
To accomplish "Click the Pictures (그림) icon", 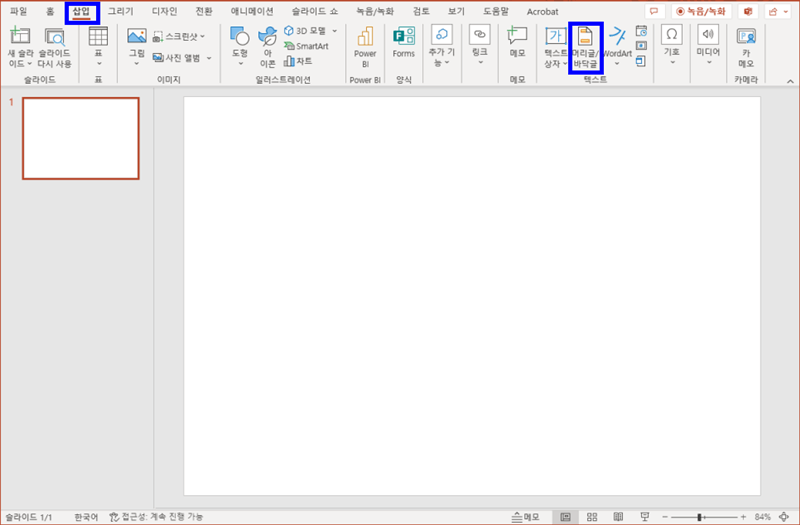I will pos(137,36).
